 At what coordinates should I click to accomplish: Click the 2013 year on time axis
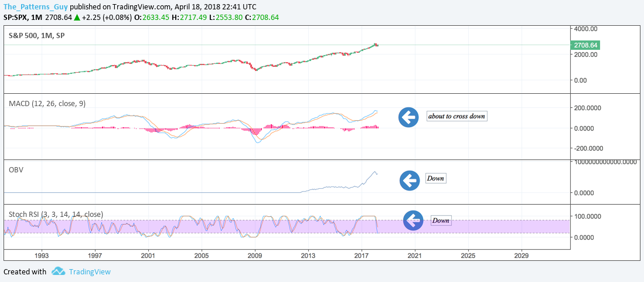pyautogui.click(x=308, y=255)
